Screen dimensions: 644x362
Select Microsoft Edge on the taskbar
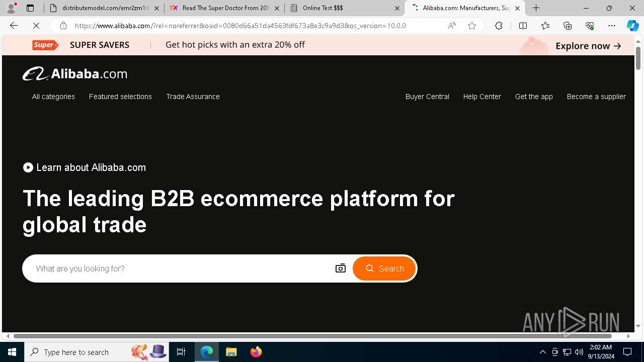[x=207, y=352]
